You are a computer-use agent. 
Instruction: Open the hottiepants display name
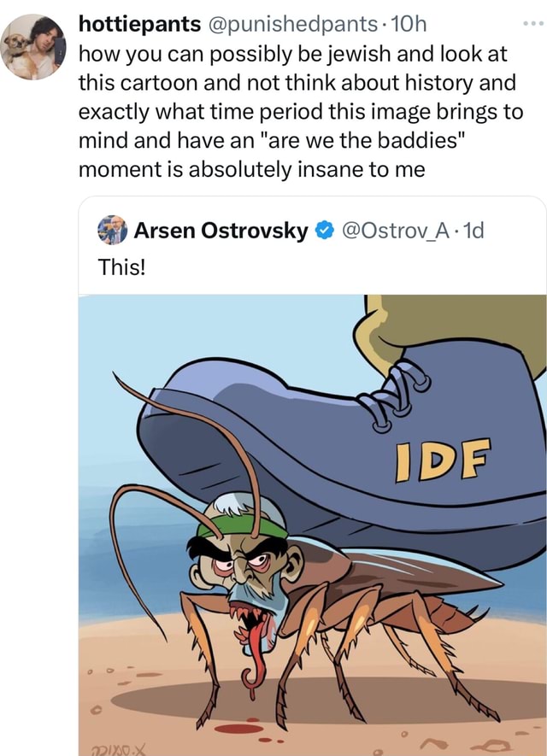[x=140, y=24]
